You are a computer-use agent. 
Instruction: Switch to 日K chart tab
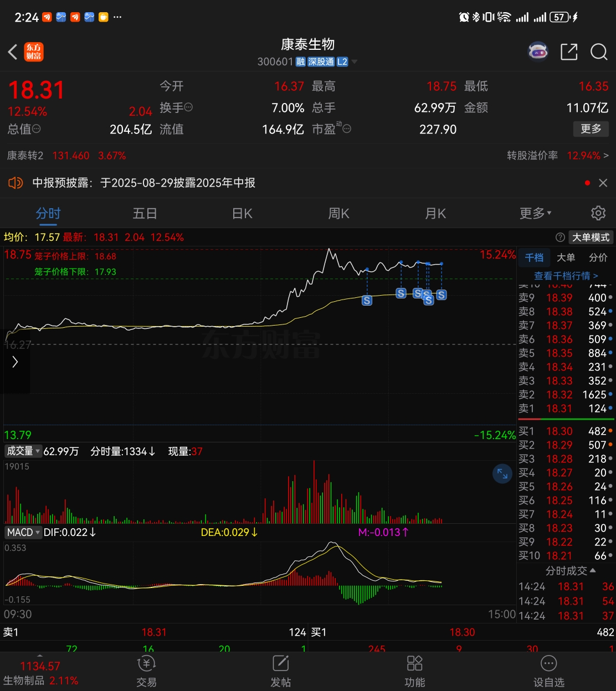242,213
